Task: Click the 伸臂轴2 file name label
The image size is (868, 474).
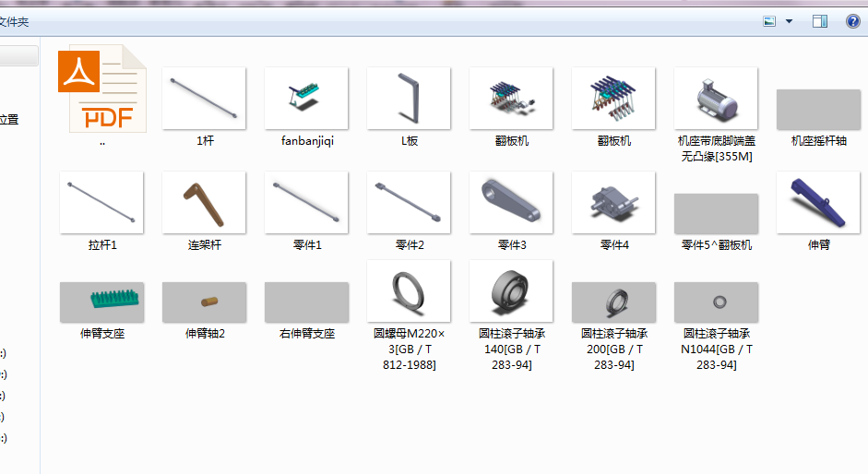Action: 205,334
